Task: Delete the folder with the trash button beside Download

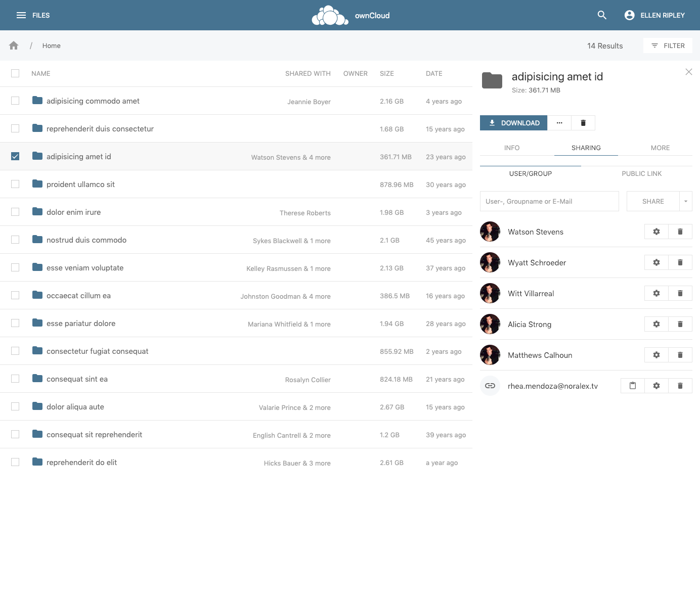Action: [x=583, y=123]
